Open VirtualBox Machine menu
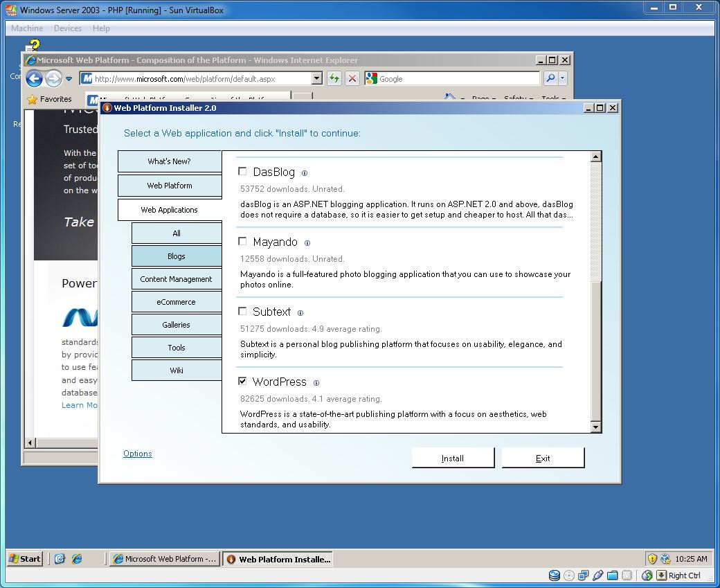Image resolution: width=720 pixels, height=588 pixels. pos(27,28)
